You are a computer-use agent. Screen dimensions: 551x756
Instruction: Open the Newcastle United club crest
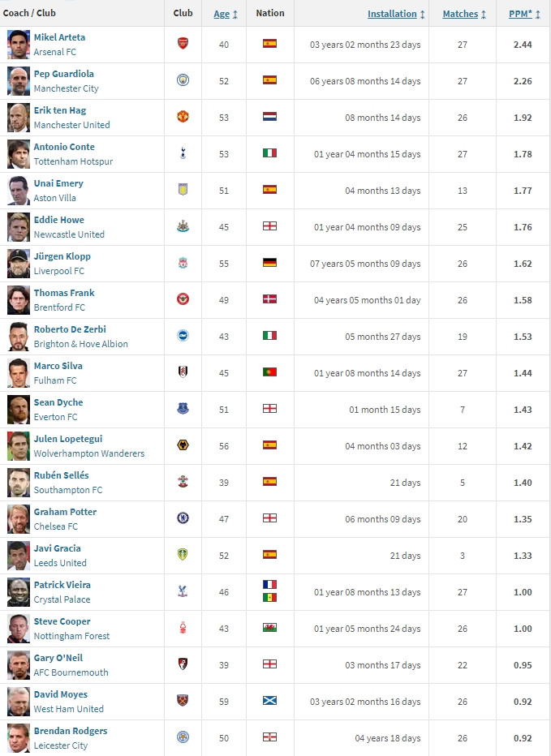coord(183,226)
